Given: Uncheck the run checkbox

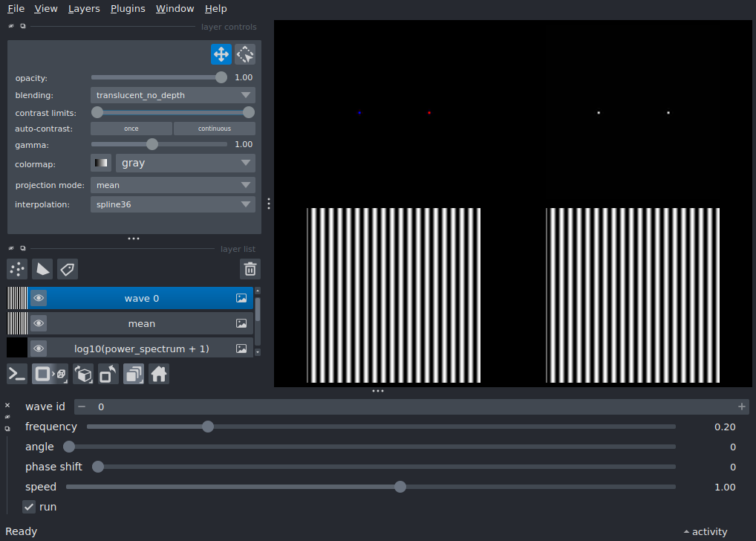Looking at the screenshot, I should click(x=29, y=507).
